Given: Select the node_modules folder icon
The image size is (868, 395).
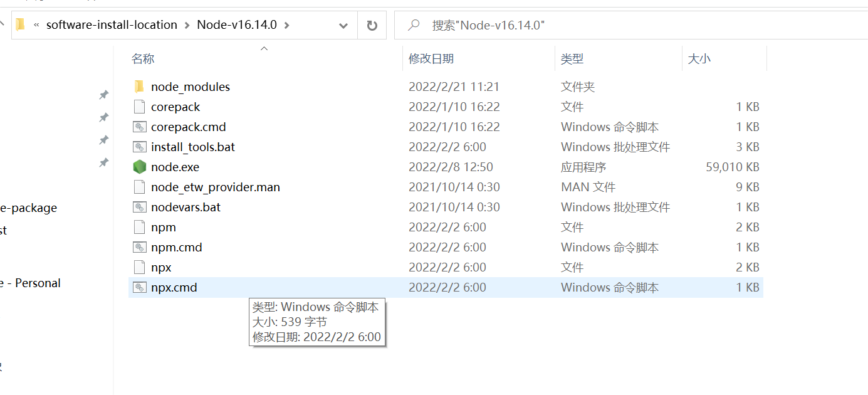Looking at the screenshot, I should point(139,86).
